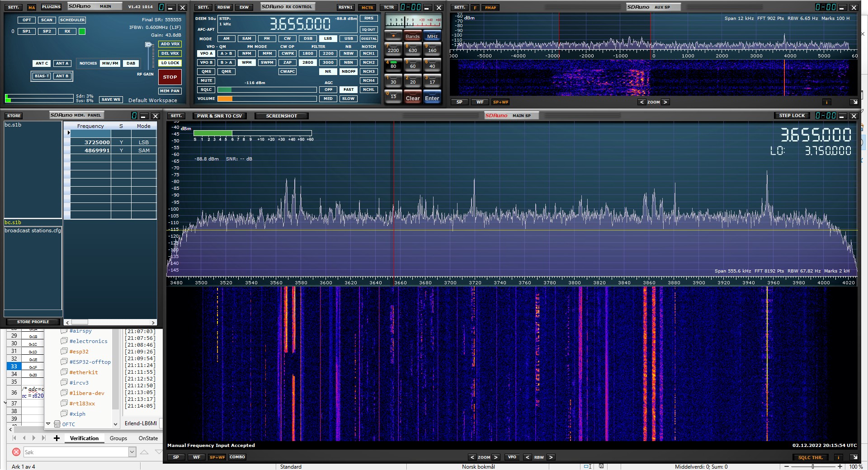Click corner arrow icon in Main SP window

pos(854,457)
